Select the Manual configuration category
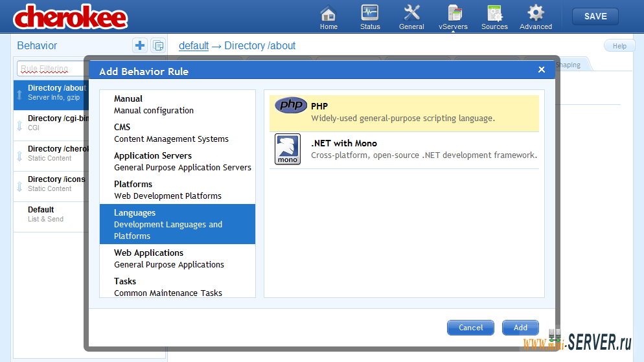 tap(178, 104)
